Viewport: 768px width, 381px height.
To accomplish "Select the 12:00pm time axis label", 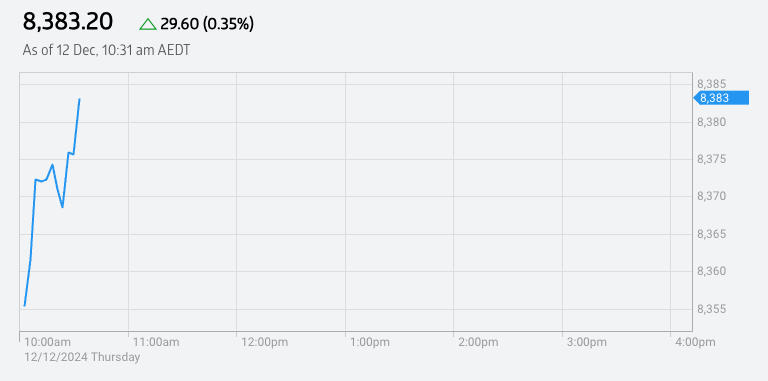I will [264, 342].
